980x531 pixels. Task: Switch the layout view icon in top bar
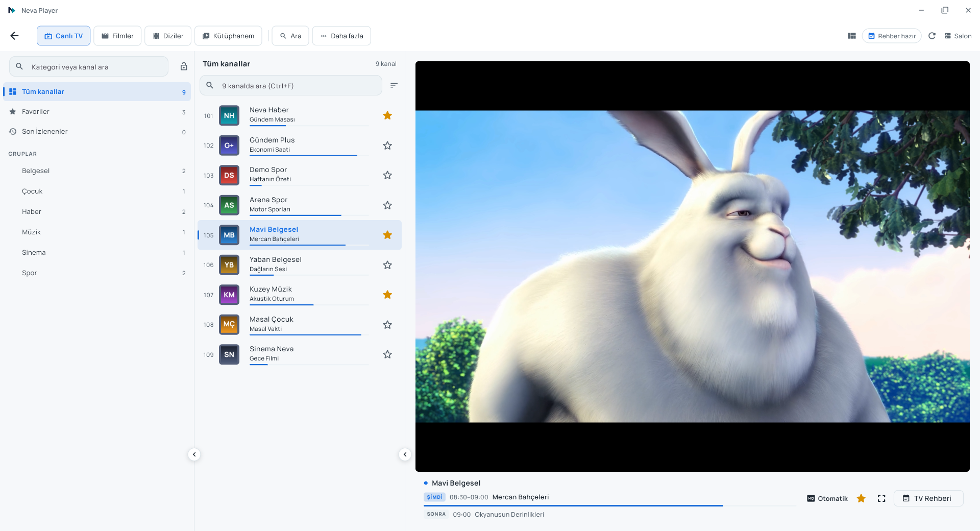click(x=852, y=36)
